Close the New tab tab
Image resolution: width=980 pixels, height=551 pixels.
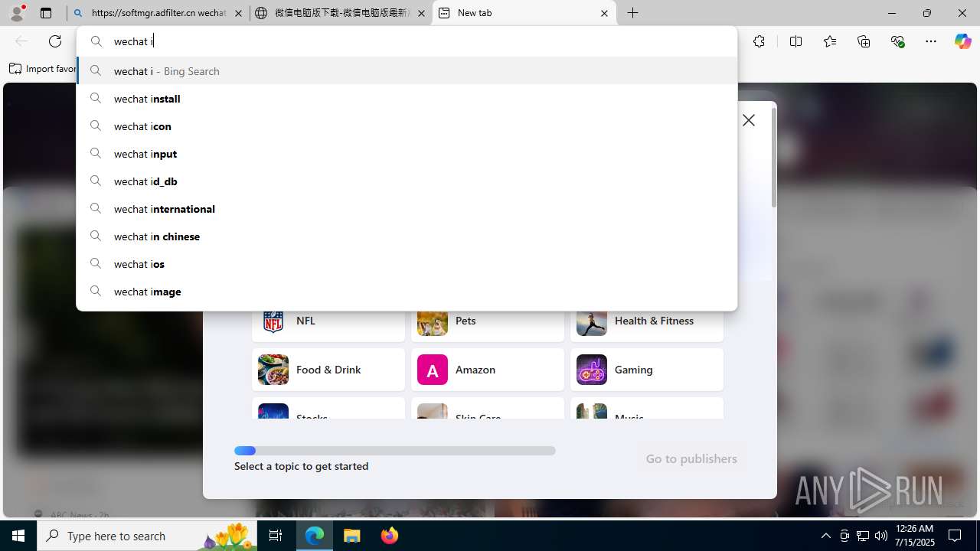click(x=604, y=13)
